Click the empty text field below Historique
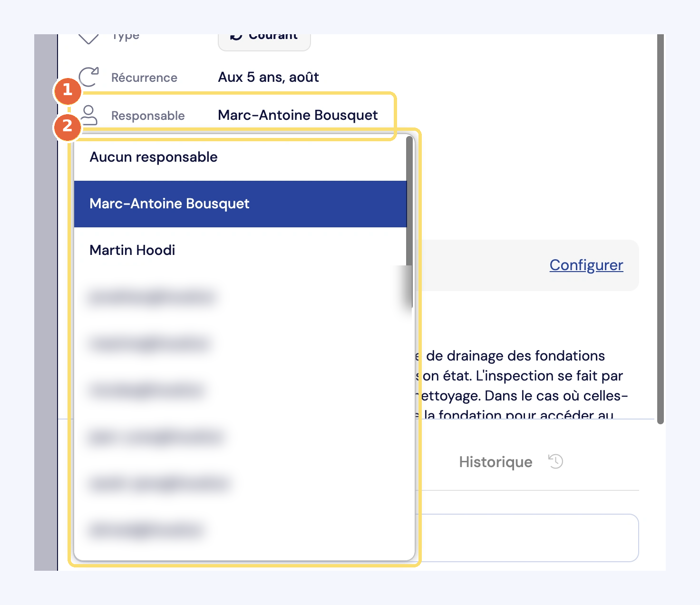Viewport: 700px width, 605px height. tap(528, 538)
